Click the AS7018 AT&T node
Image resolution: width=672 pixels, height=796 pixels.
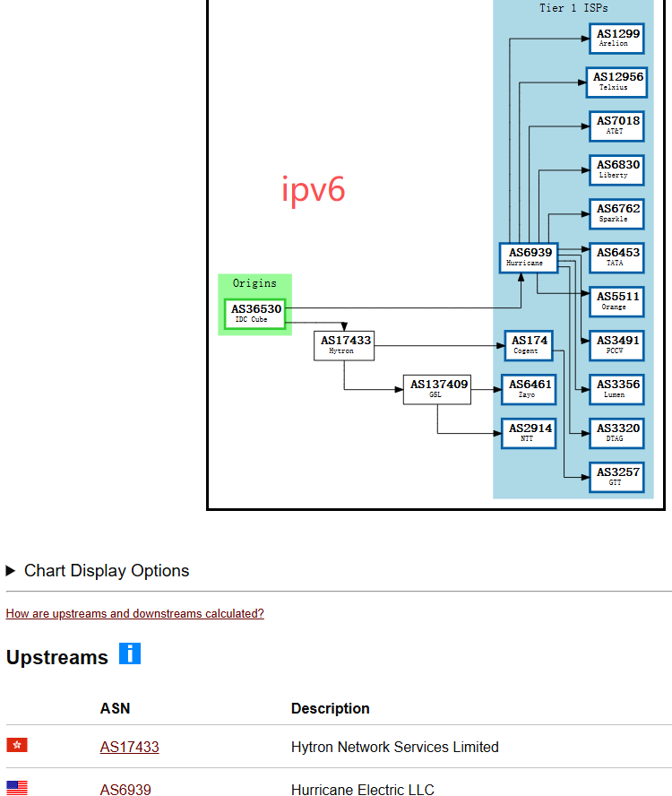click(x=617, y=126)
